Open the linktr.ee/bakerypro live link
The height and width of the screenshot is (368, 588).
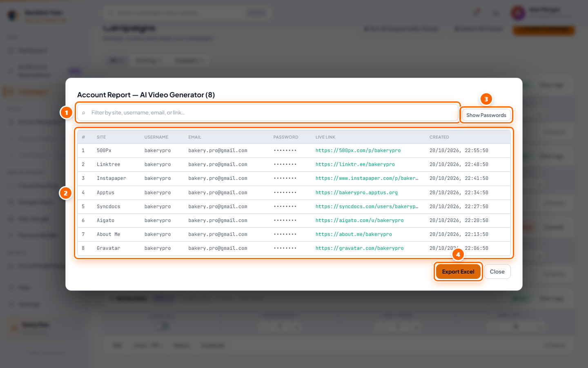click(x=355, y=164)
